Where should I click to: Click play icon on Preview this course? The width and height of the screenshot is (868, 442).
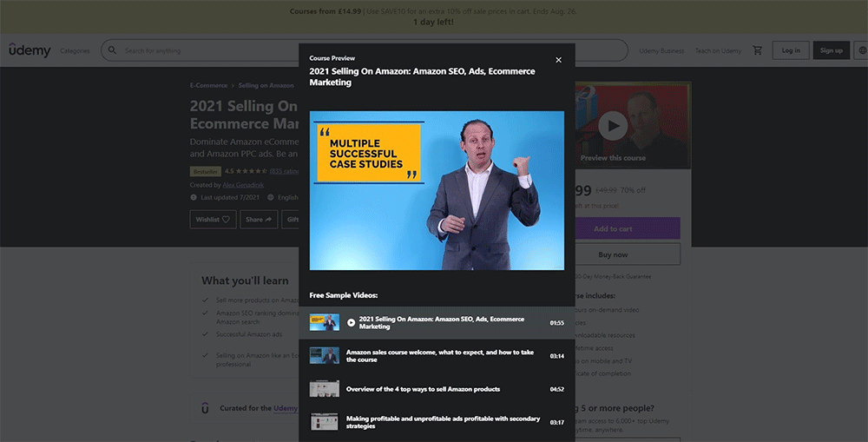[x=613, y=126]
